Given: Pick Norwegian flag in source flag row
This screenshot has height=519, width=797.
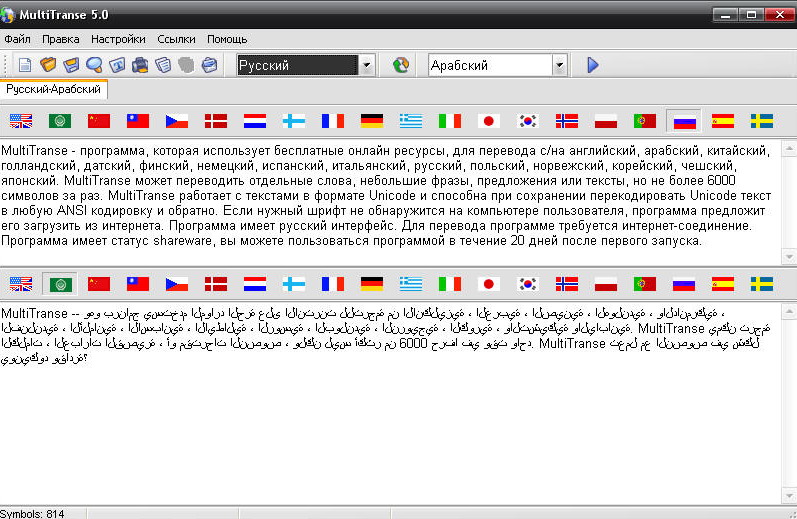Looking at the screenshot, I should (567, 121).
